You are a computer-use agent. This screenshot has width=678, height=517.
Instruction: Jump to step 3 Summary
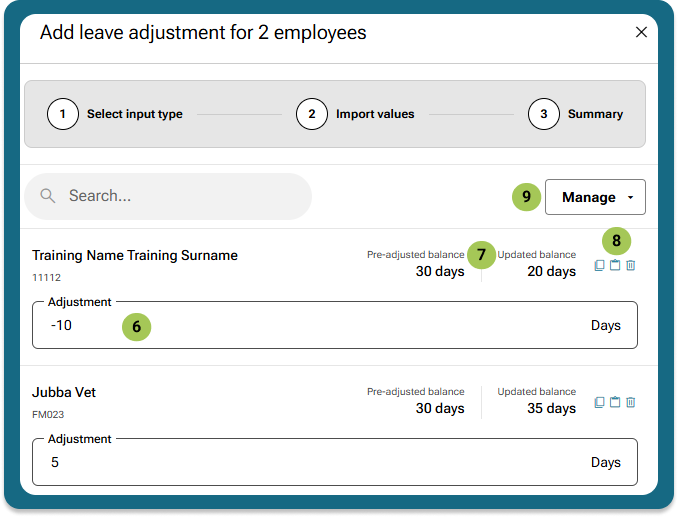coord(544,114)
